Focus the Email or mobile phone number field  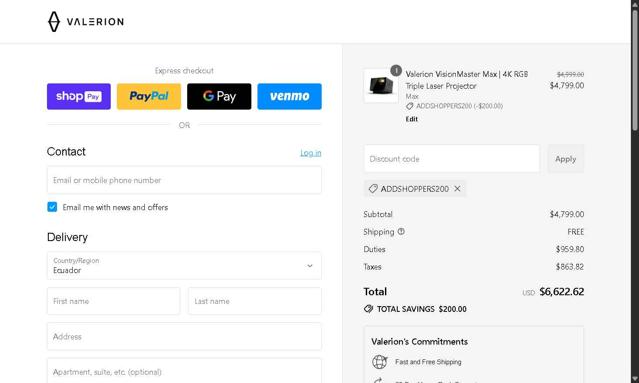(184, 180)
